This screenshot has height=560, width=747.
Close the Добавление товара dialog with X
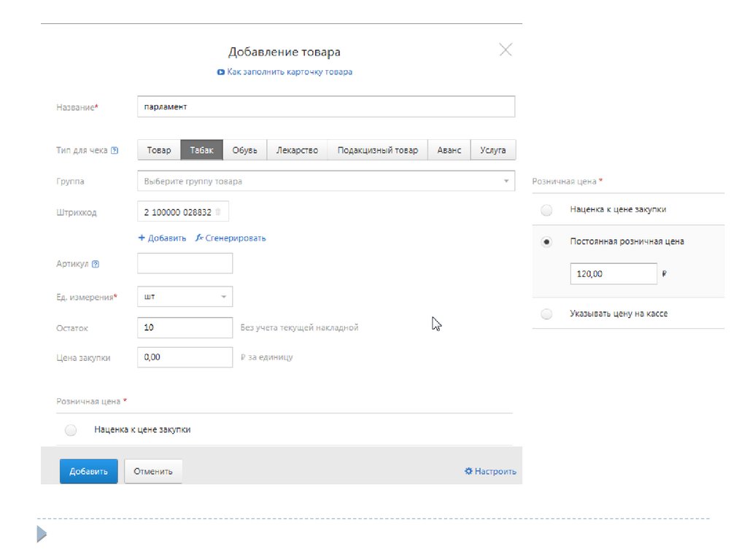(505, 50)
